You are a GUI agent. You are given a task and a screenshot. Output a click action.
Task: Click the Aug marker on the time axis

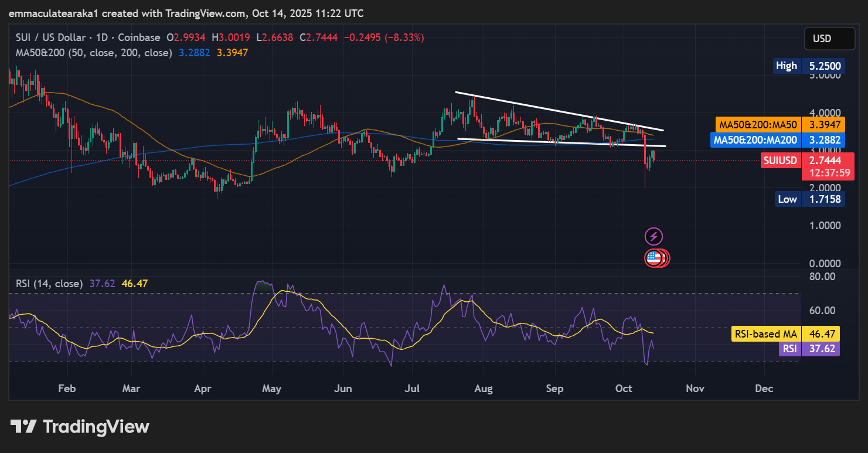point(484,389)
